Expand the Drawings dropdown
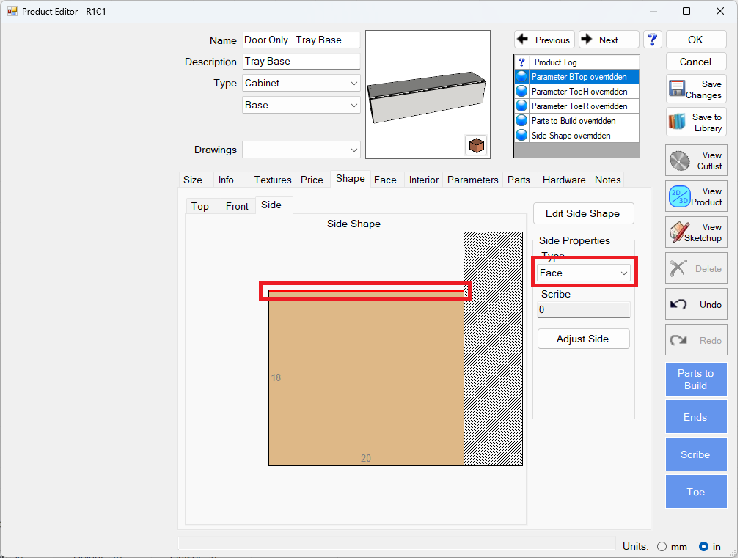Viewport: 740px width, 560px height. (301, 150)
